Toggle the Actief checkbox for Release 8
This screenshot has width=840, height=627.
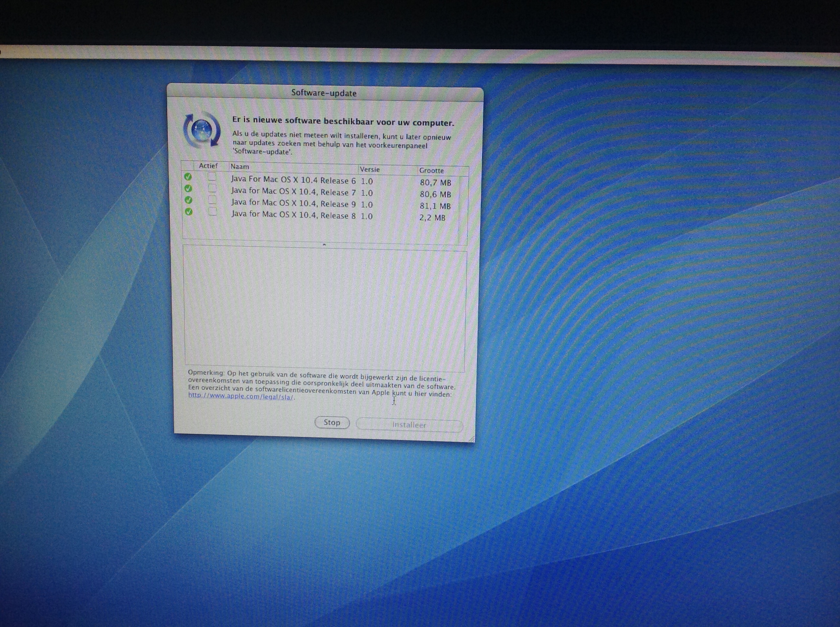pos(213,211)
